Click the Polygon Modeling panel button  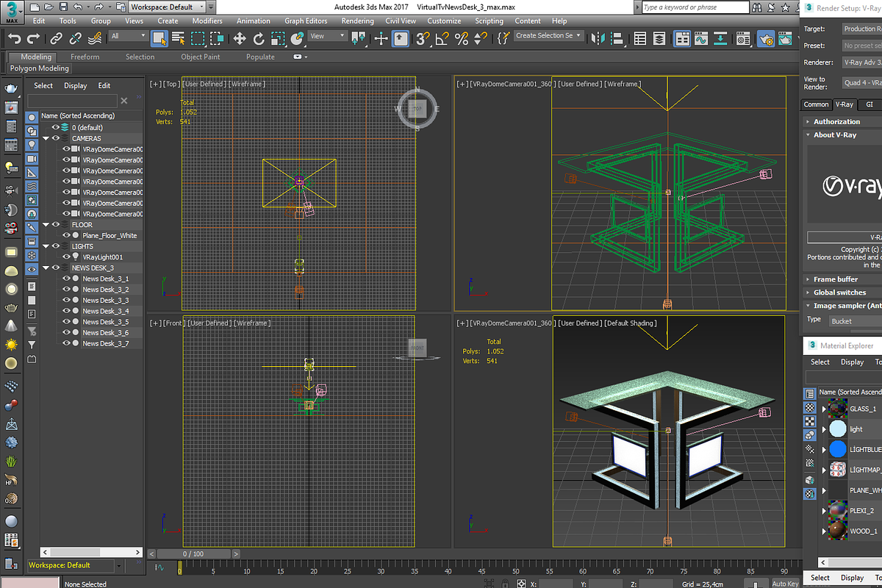40,68
